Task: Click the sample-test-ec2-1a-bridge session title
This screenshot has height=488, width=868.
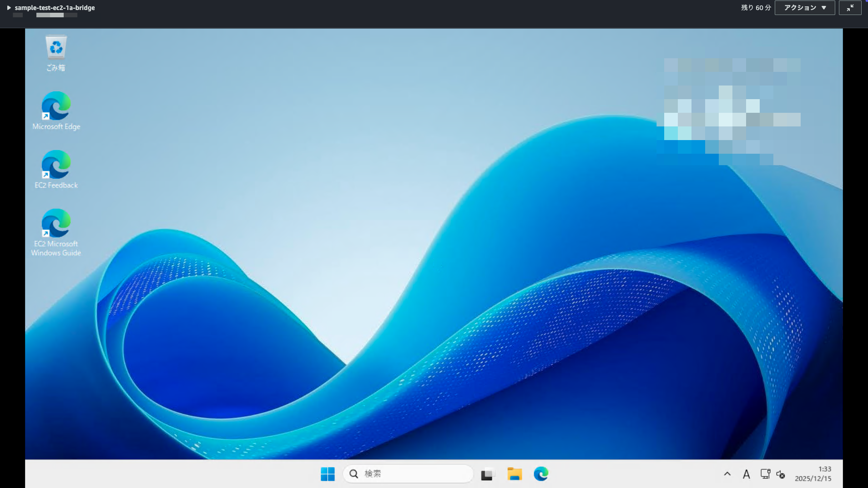Action: click(x=55, y=8)
